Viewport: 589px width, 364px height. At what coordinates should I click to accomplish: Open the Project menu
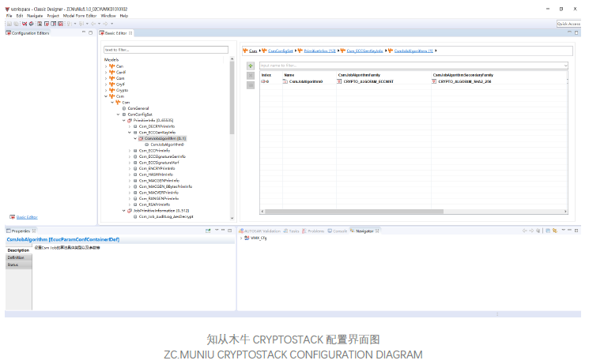[53, 16]
